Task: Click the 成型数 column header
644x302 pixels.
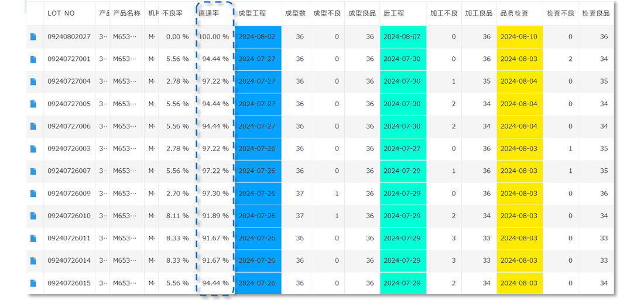Action: click(x=295, y=13)
